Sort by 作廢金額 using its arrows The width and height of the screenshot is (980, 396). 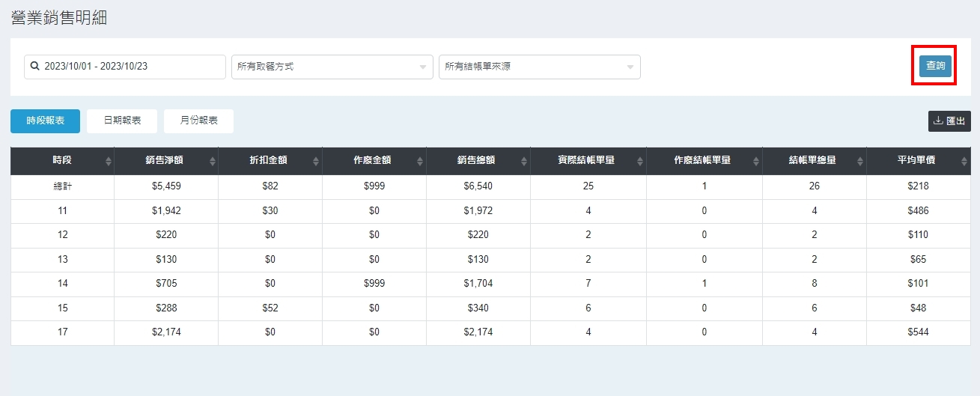421,161
